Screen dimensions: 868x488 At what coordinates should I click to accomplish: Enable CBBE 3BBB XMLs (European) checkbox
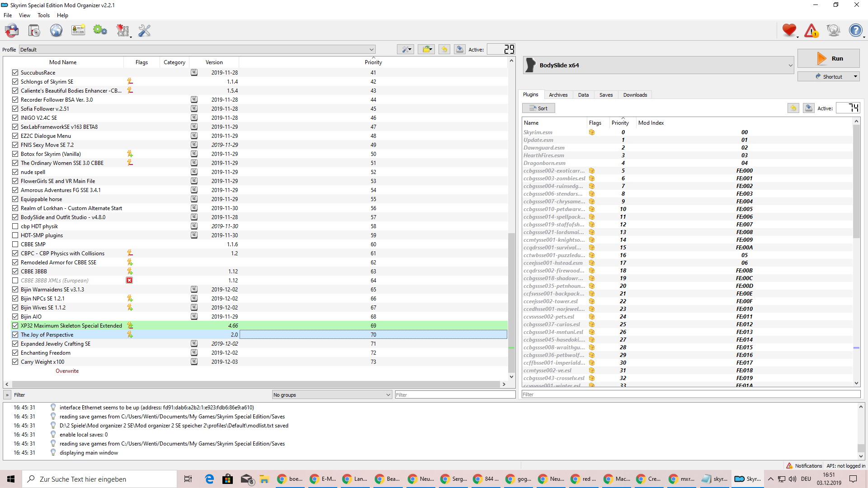coord(15,280)
